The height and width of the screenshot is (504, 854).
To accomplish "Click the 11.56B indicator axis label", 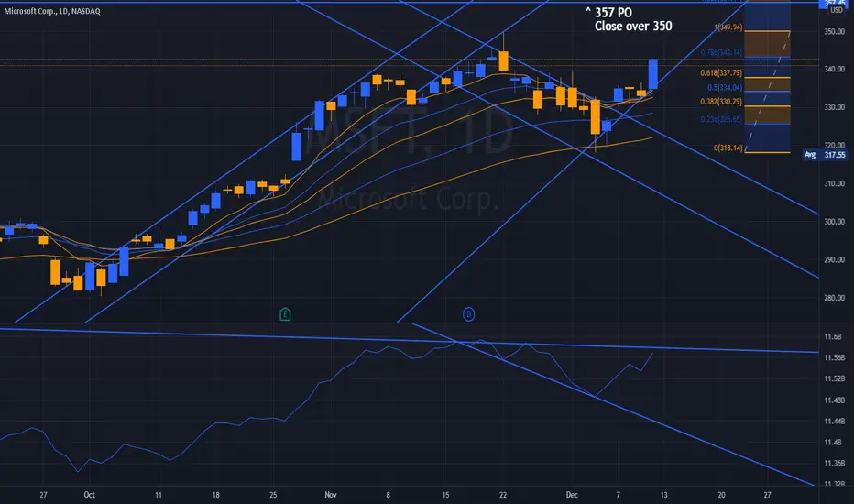I will click(x=835, y=358).
